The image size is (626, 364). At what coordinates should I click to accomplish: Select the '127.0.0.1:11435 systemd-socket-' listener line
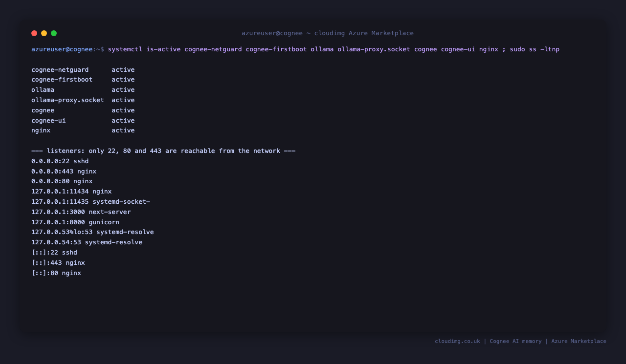coord(90,202)
